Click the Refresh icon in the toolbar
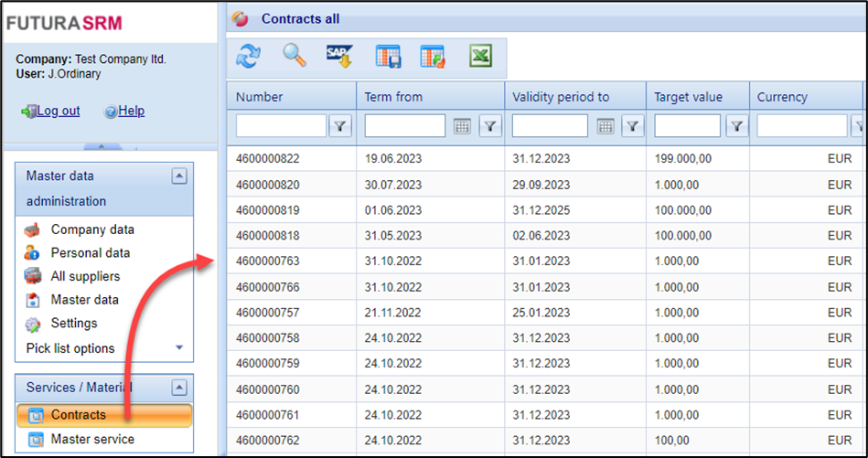Viewport: 868px width, 458px height. click(x=247, y=56)
